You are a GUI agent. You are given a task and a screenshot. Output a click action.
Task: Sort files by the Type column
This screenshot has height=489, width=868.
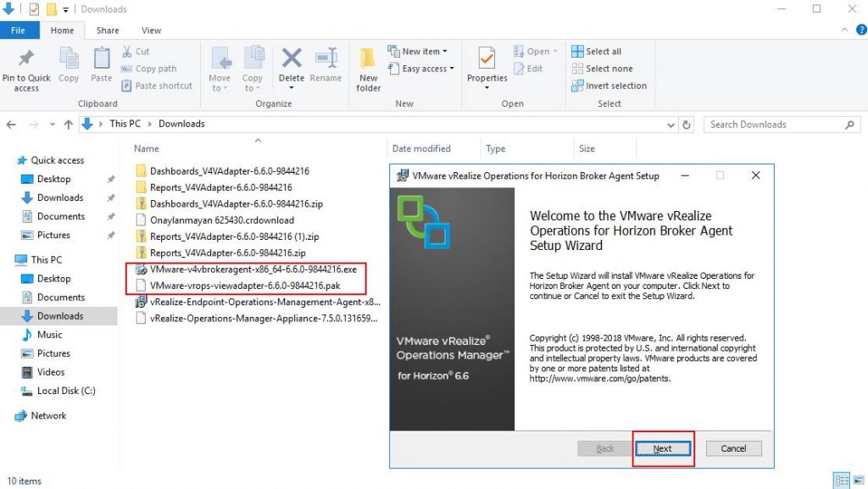pos(495,149)
